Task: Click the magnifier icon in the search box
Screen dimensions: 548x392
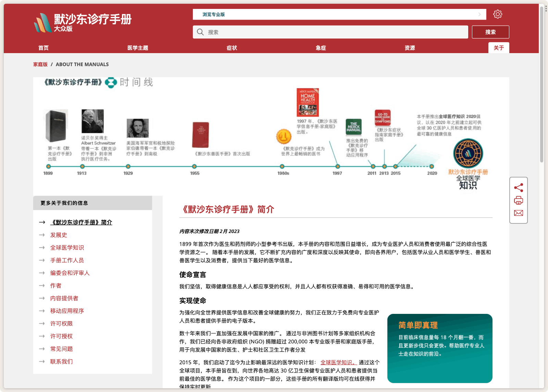Action: click(200, 32)
